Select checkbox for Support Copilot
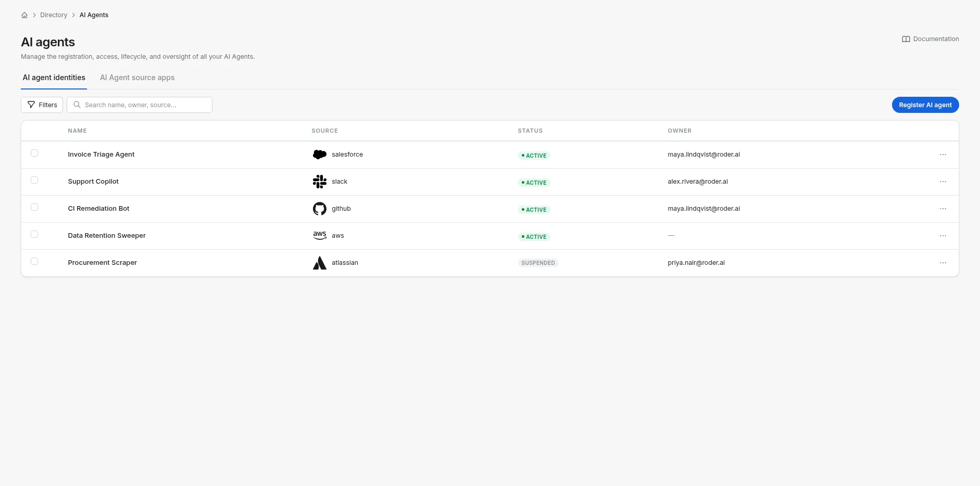 tap(34, 180)
